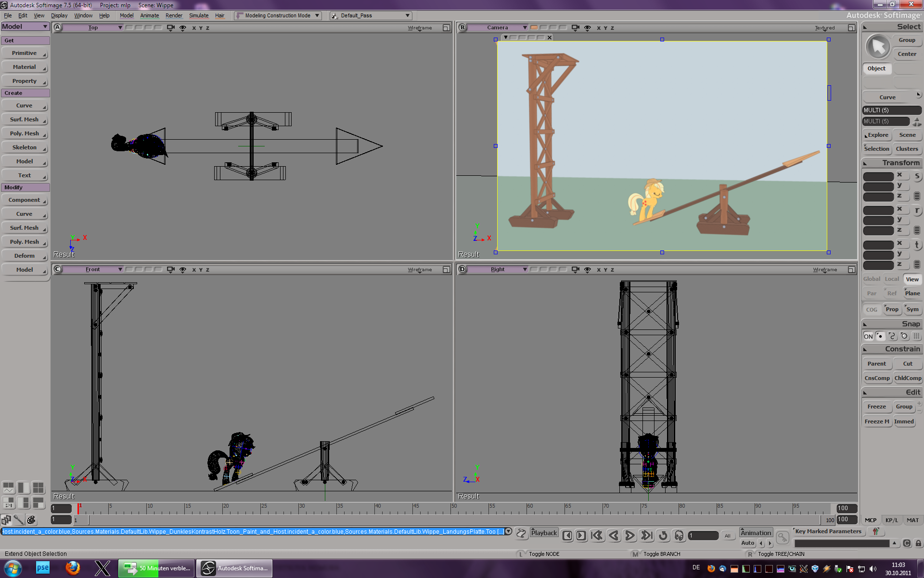The height and width of the screenshot is (578, 924).
Task: Click the Freeze button
Action: (x=876, y=407)
